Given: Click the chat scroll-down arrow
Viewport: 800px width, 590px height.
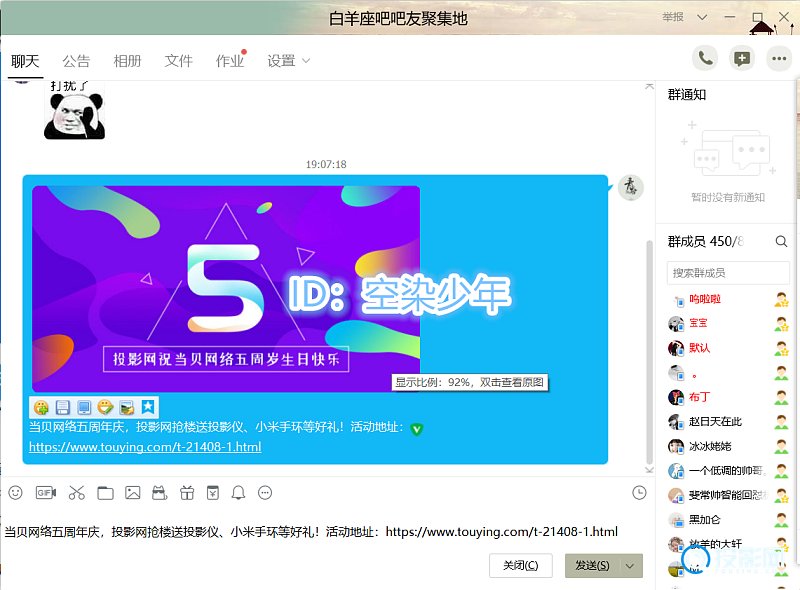Looking at the screenshot, I should 649,470.
